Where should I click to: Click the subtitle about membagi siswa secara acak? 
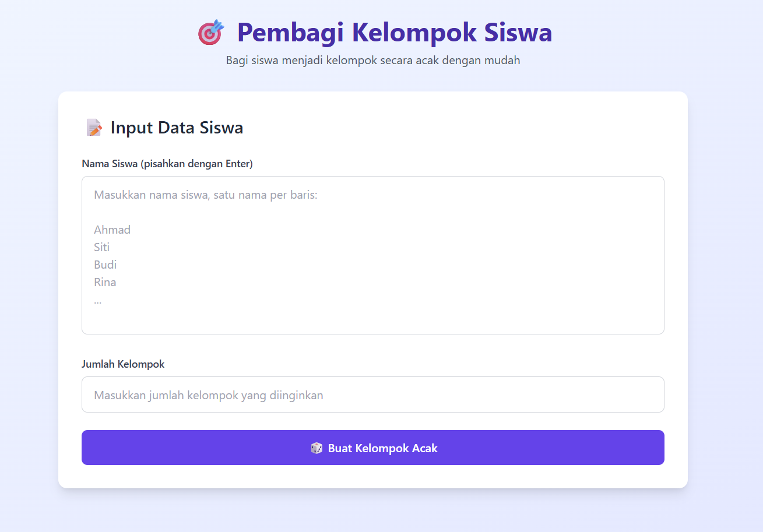(x=373, y=60)
